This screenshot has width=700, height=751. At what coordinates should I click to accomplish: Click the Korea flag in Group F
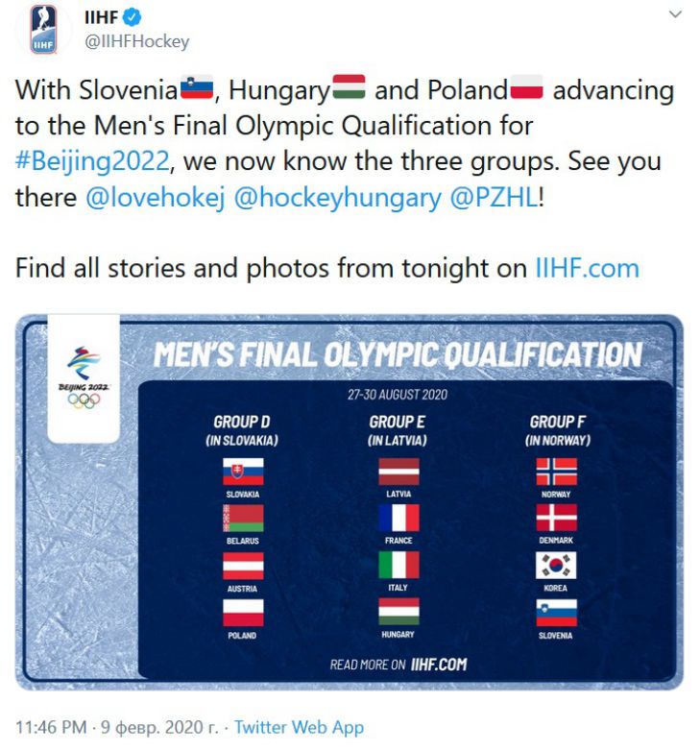click(556, 565)
